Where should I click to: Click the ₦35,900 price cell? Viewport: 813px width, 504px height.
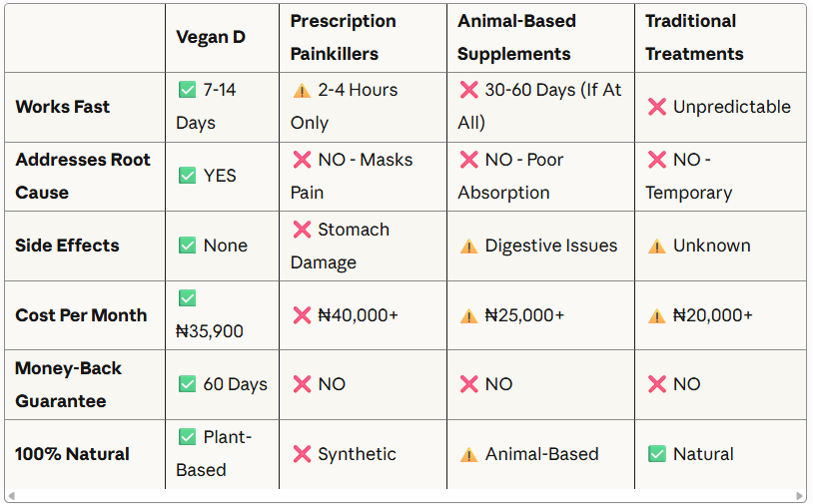point(210,331)
